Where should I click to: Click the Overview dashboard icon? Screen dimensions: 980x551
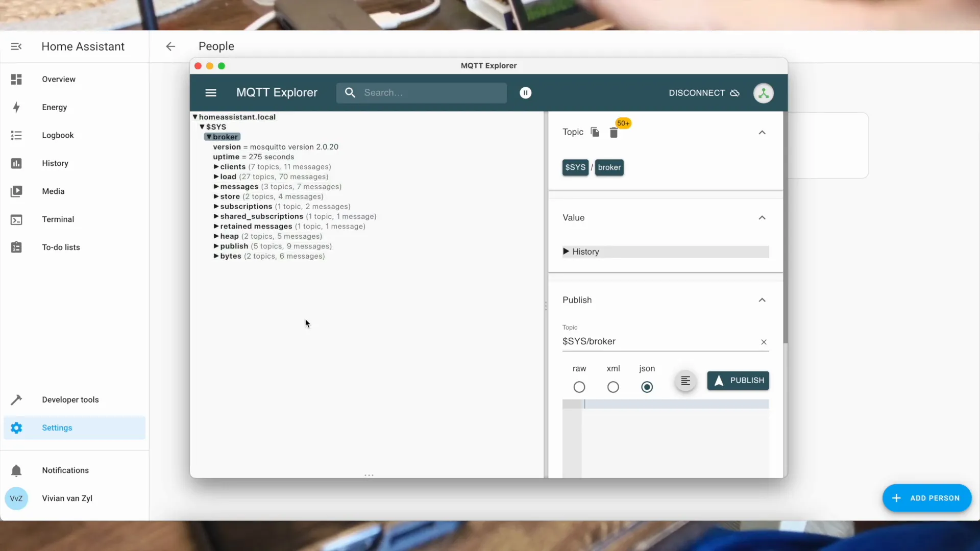point(16,79)
